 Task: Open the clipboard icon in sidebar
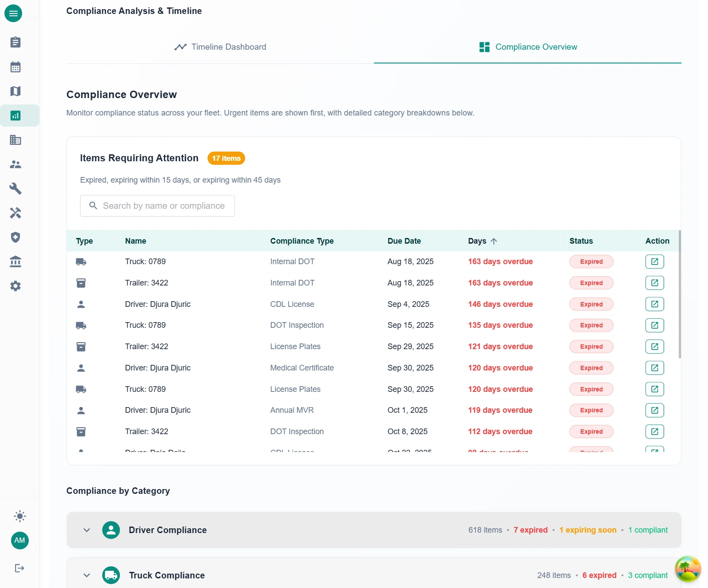(x=16, y=42)
